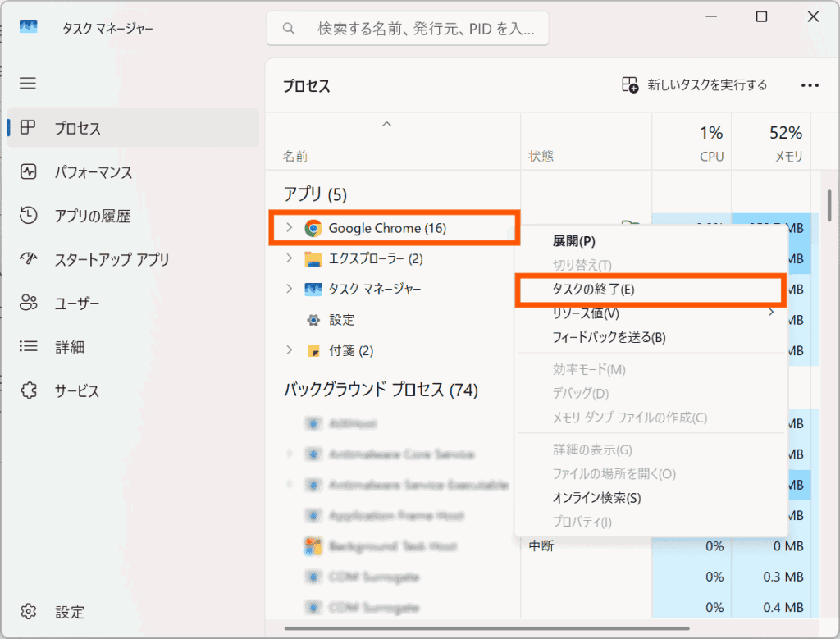
Task: Click the Task Manager app logo icon
Action: tap(29, 26)
